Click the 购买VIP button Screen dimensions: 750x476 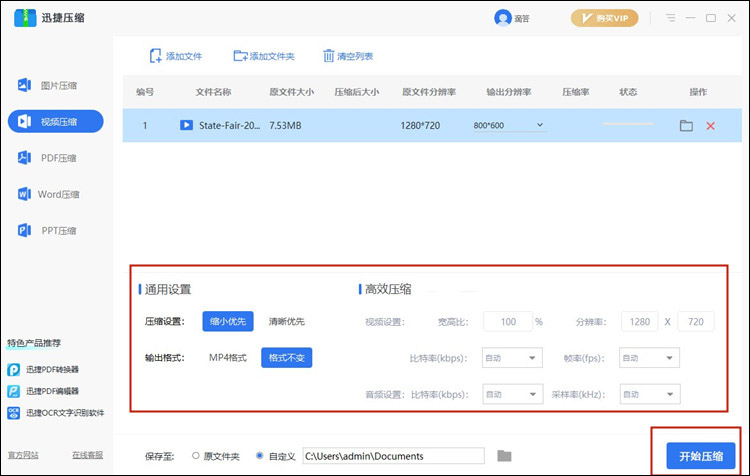click(604, 18)
